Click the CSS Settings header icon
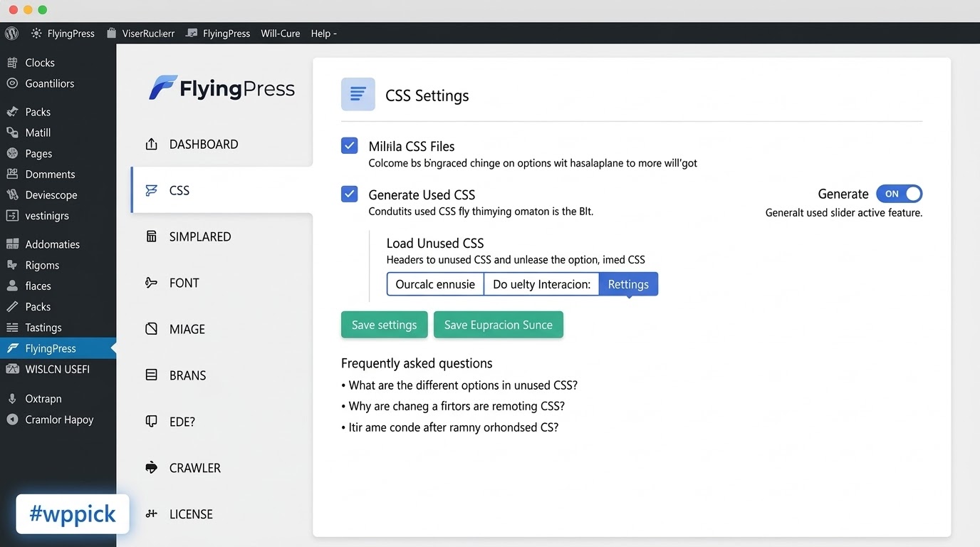The image size is (980, 547). coord(358,94)
